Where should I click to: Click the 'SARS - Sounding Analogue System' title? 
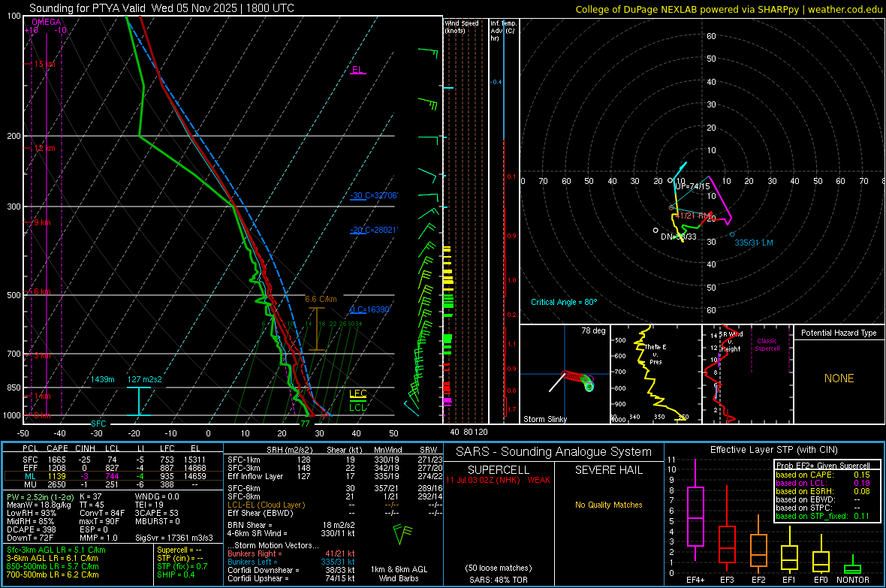pyautogui.click(x=553, y=452)
